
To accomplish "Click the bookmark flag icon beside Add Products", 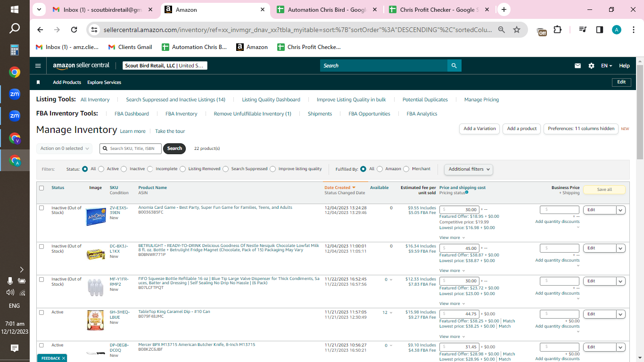I will [x=38, y=82].
